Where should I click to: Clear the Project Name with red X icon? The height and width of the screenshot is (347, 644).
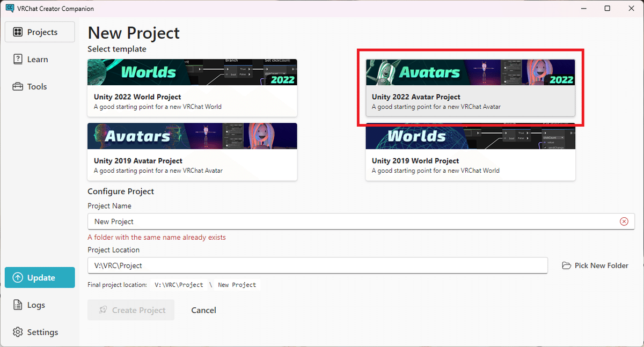click(x=624, y=222)
